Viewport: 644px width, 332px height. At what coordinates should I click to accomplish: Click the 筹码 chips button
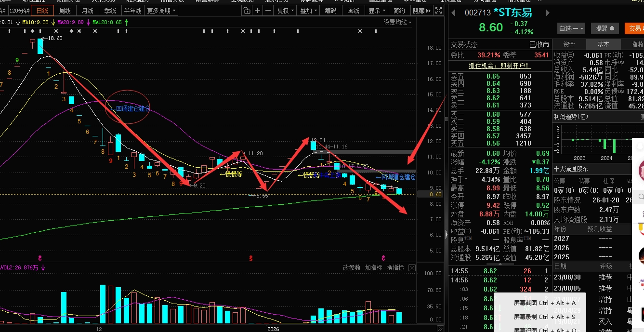(331, 11)
